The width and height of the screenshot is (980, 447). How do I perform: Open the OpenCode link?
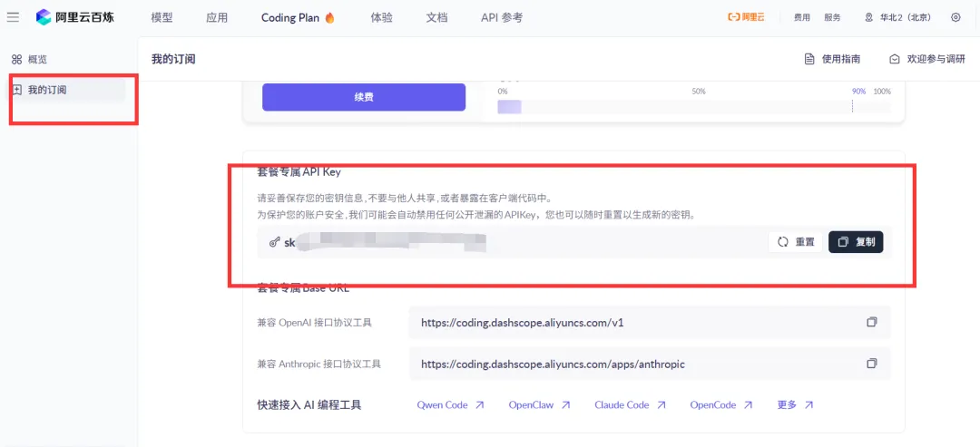coord(721,404)
